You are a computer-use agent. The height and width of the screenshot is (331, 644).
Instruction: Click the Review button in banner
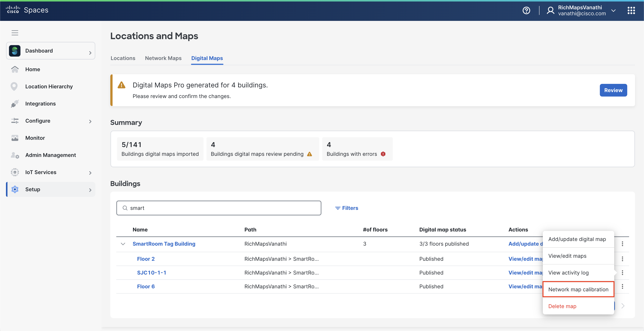point(613,90)
